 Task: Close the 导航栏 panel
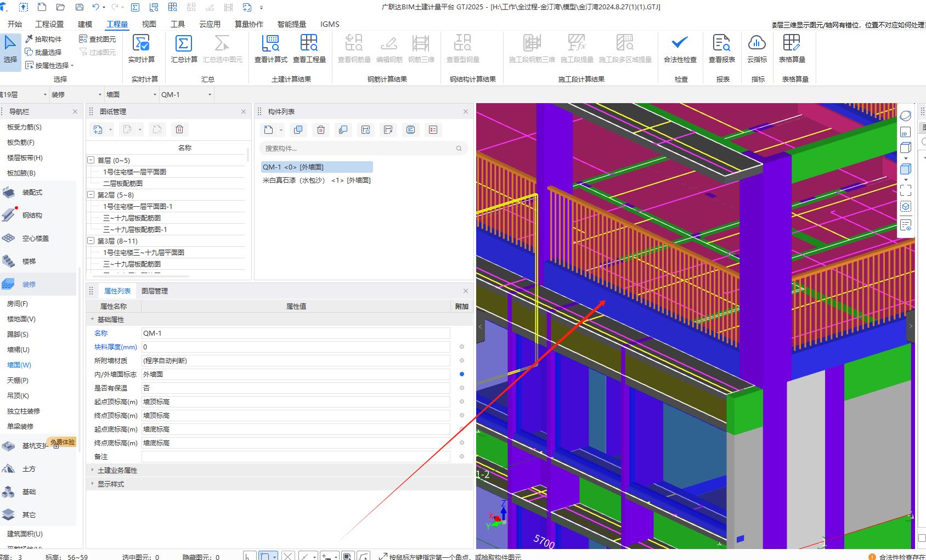75,111
